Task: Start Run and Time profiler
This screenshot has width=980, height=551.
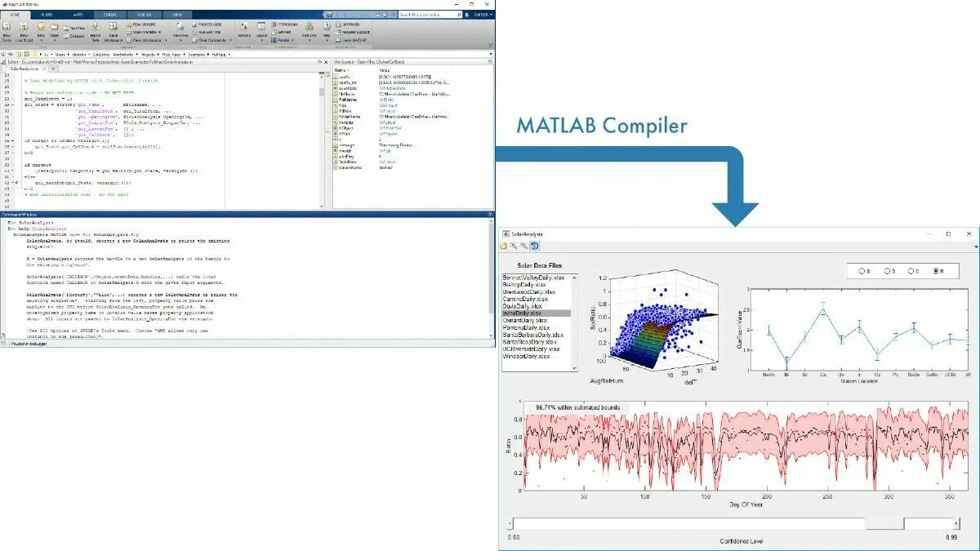Action: (206, 31)
